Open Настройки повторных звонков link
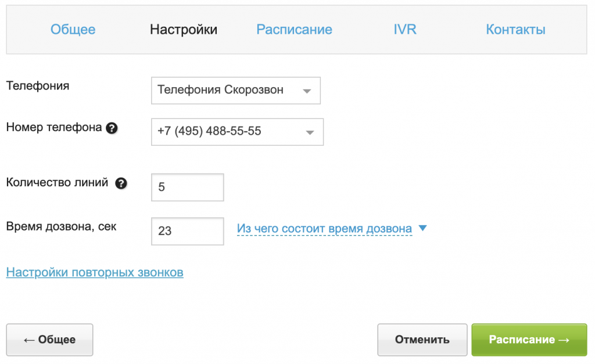 point(95,272)
